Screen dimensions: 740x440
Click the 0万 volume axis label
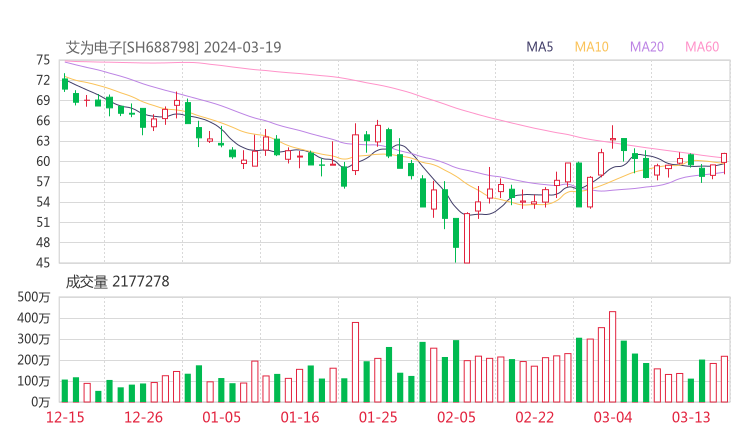[x=41, y=402]
